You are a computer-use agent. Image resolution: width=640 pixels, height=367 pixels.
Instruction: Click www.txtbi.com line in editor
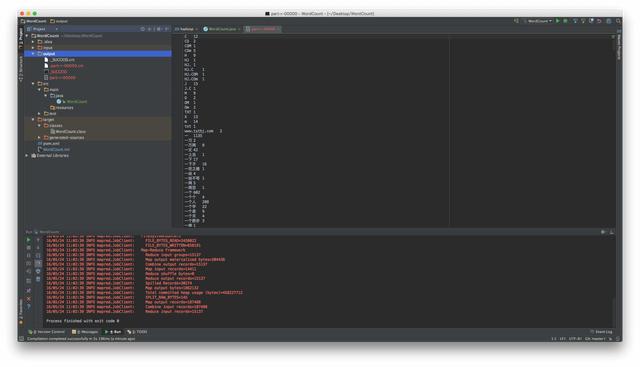(x=203, y=131)
